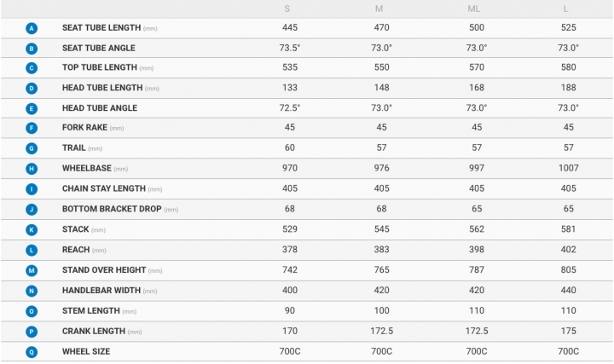
Task: Select the 172.5 crank length value for M
Action: tap(382, 331)
